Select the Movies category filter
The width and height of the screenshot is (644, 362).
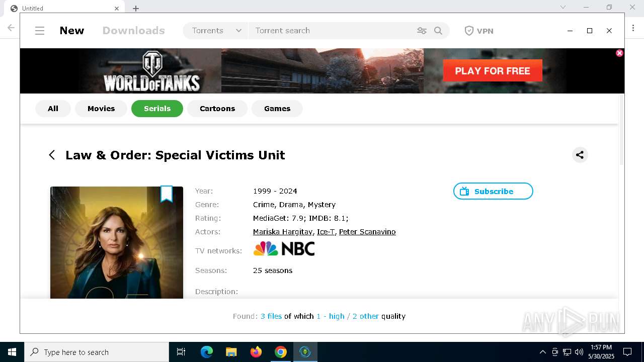coord(101,109)
